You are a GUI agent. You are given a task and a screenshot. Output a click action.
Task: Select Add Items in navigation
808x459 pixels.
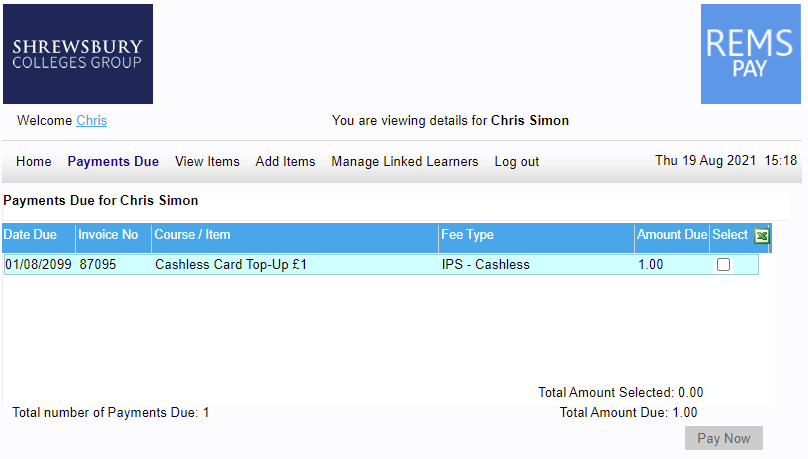click(285, 161)
